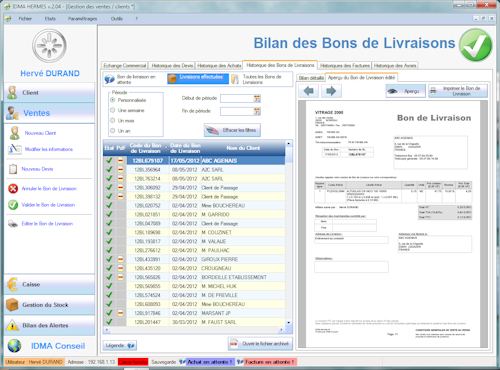Go to next page with right arrow
Viewport: 500px width, 370px height.
pyautogui.click(x=331, y=91)
